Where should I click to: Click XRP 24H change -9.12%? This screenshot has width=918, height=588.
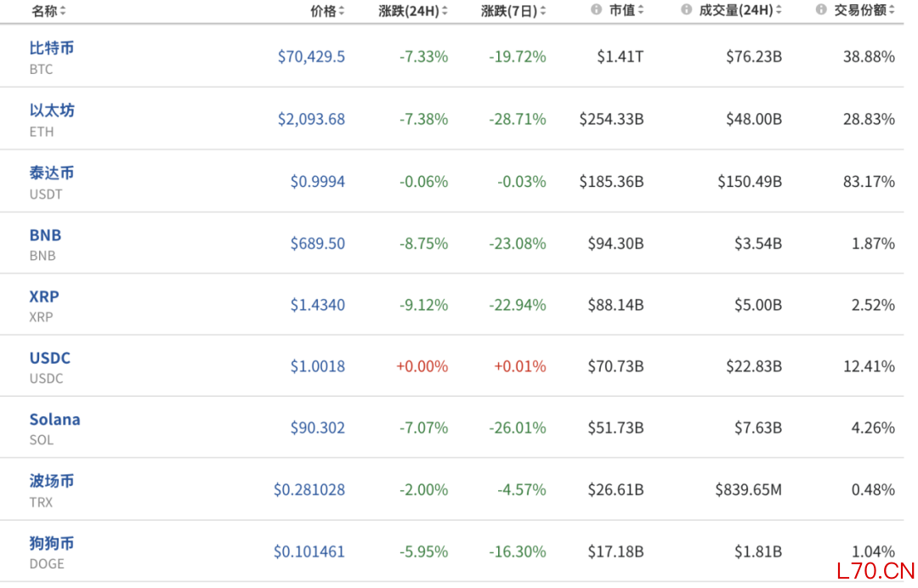click(x=423, y=305)
